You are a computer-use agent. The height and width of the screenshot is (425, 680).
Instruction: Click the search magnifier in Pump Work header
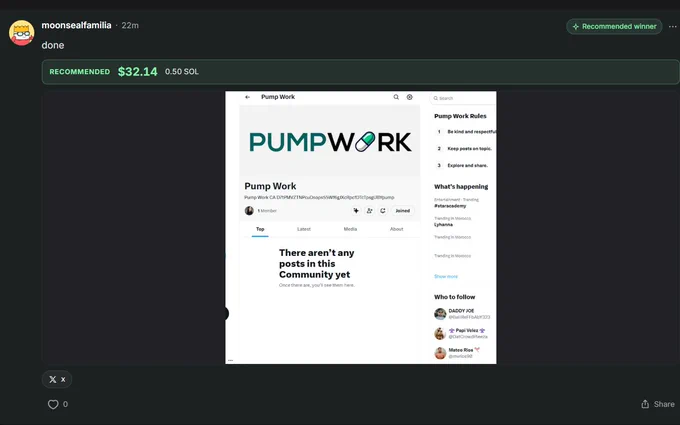click(x=396, y=97)
